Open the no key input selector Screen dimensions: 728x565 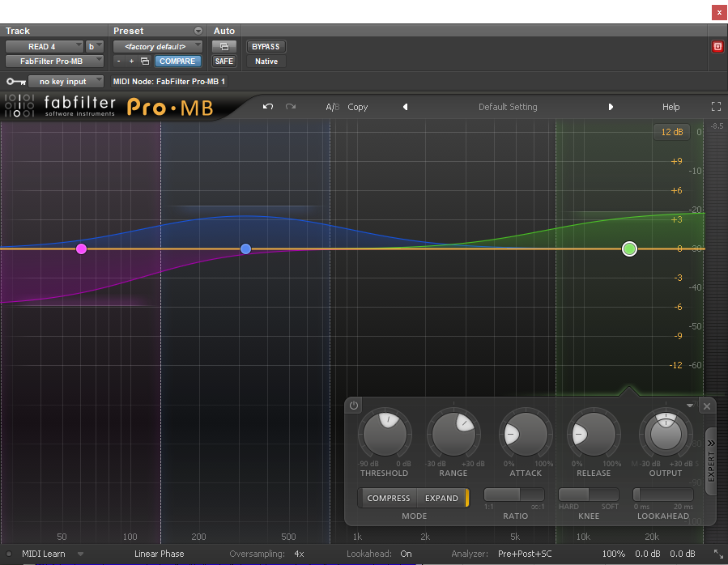tap(66, 81)
